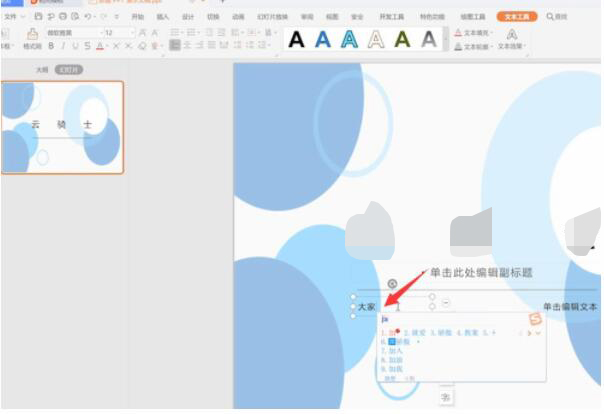Choose the black WordArt A style
This screenshot has height=414, width=604.
click(x=296, y=39)
